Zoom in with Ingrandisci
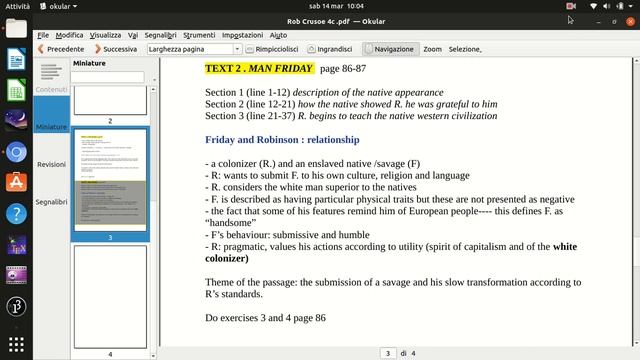 point(330,49)
